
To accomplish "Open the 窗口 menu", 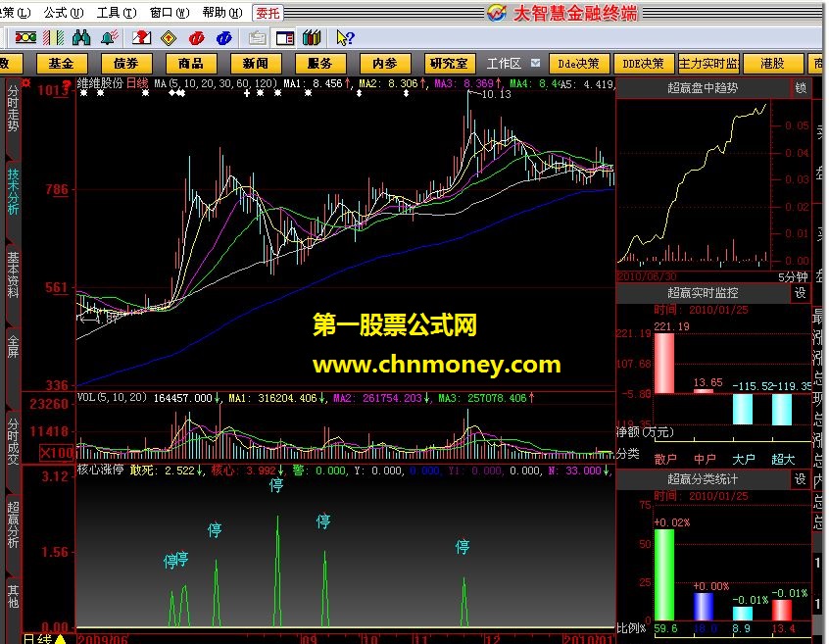I will tap(170, 13).
